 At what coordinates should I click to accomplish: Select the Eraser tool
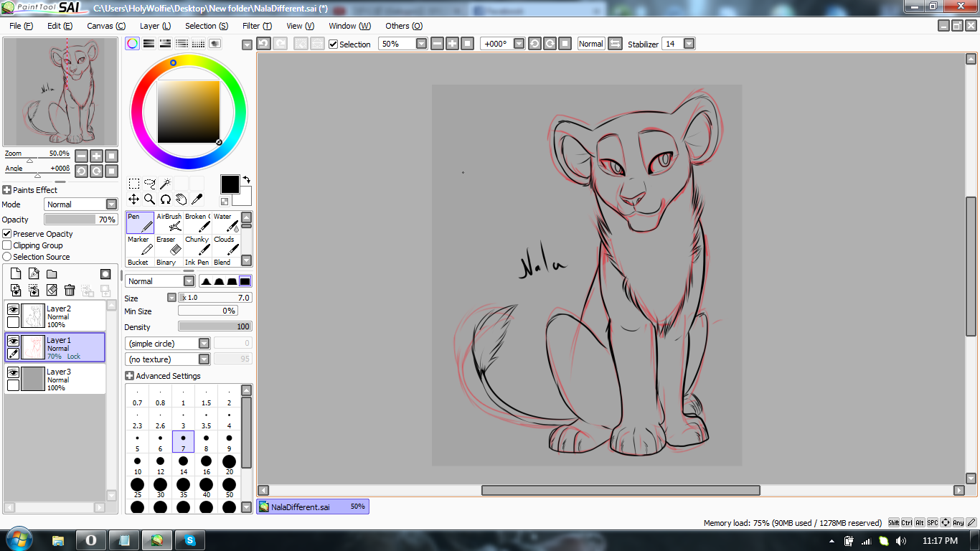(169, 245)
